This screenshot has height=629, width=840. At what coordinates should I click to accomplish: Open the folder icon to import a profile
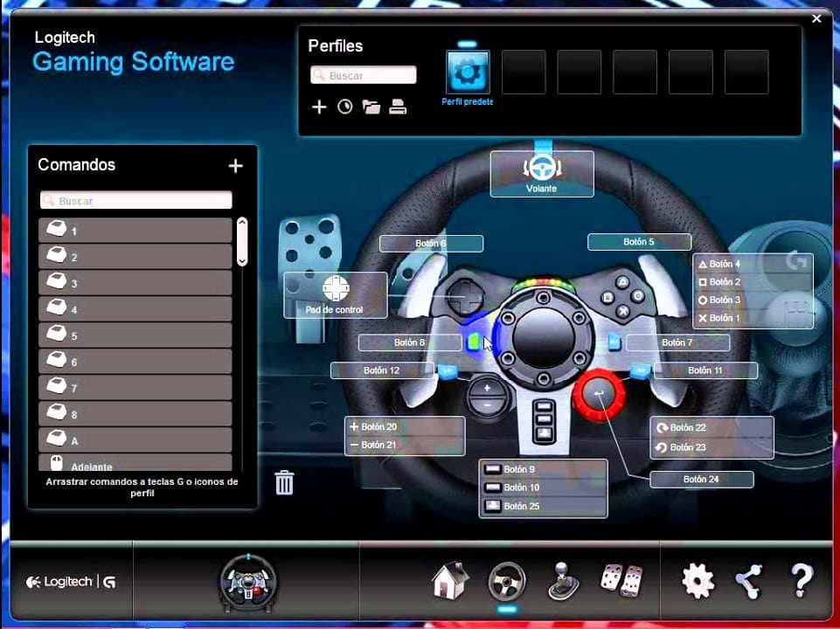[x=371, y=107]
